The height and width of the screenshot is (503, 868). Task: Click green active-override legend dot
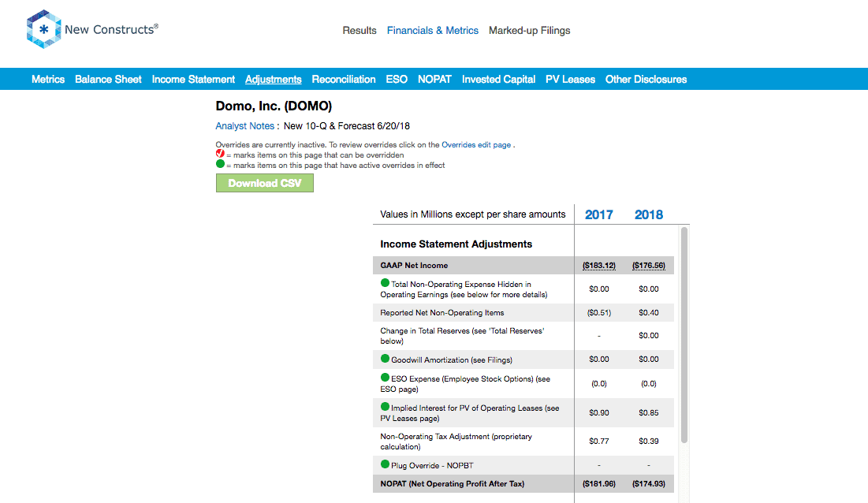point(220,164)
